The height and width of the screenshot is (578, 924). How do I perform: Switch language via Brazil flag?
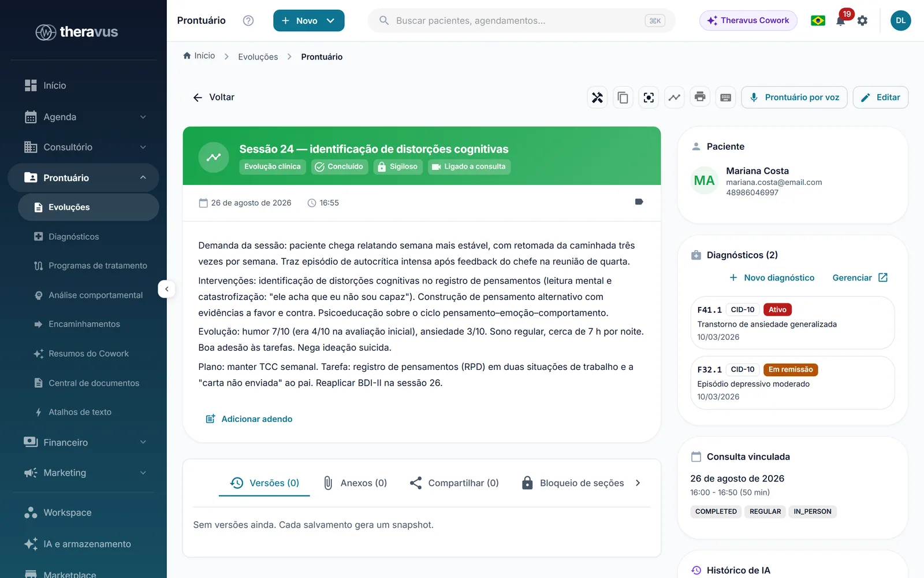point(818,20)
